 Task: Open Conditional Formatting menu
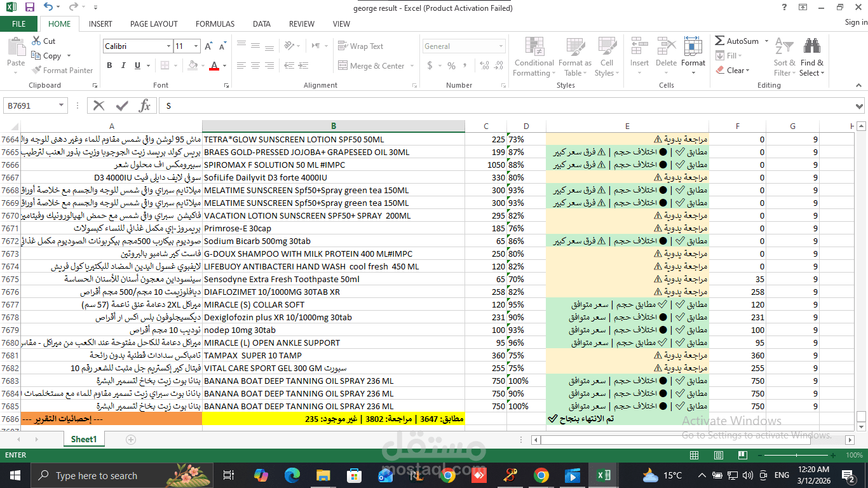tap(534, 57)
